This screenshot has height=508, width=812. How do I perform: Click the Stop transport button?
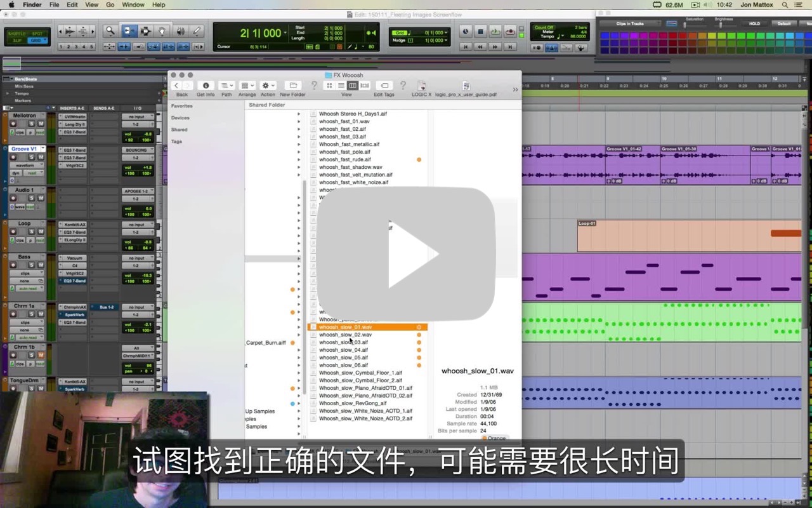click(x=480, y=31)
